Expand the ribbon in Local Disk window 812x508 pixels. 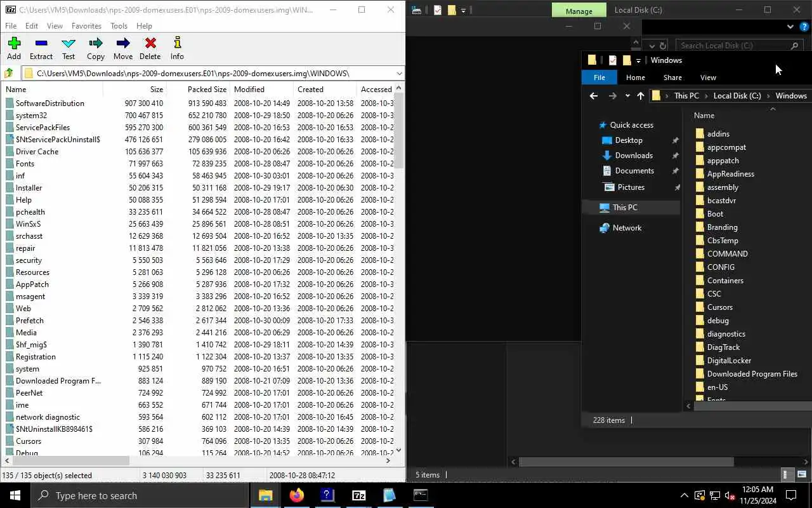tap(790, 27)
